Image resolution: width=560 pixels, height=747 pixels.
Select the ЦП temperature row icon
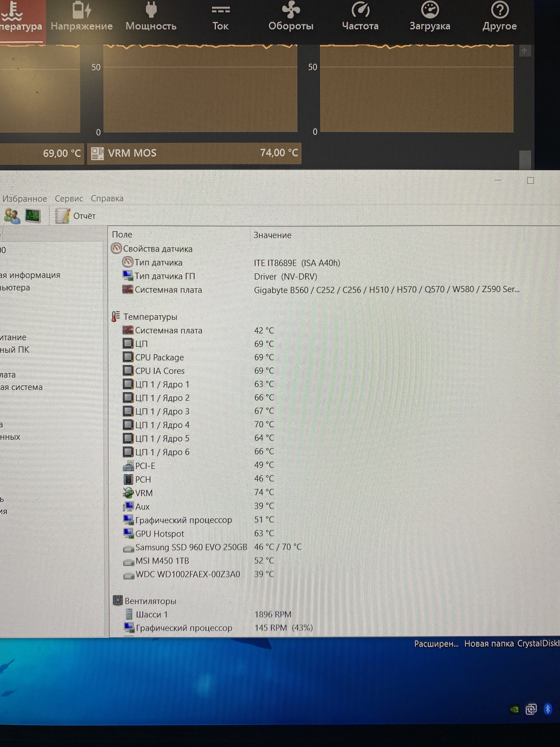(x=128, y=344)
